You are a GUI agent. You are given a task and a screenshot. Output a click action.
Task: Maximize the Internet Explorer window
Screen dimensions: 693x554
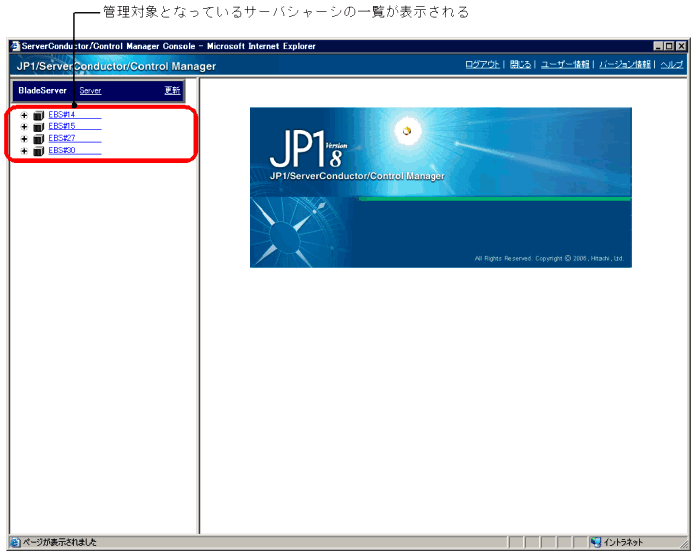pos(669,46)
